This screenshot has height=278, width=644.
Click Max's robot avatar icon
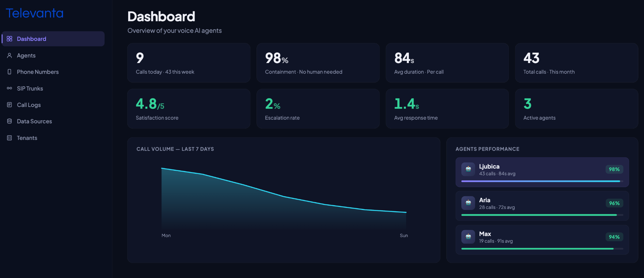[468, 237]
